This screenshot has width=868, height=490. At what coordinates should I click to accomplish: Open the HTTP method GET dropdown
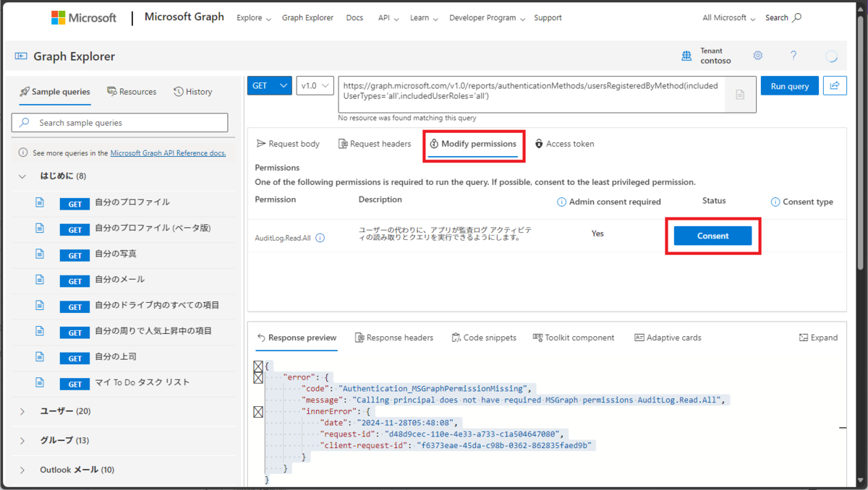270,85
